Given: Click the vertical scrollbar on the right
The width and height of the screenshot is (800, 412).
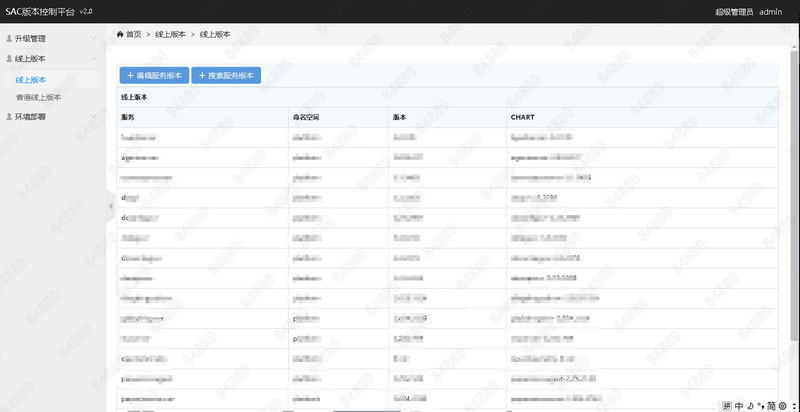Looking at the screenshot, I should [794, 195].
